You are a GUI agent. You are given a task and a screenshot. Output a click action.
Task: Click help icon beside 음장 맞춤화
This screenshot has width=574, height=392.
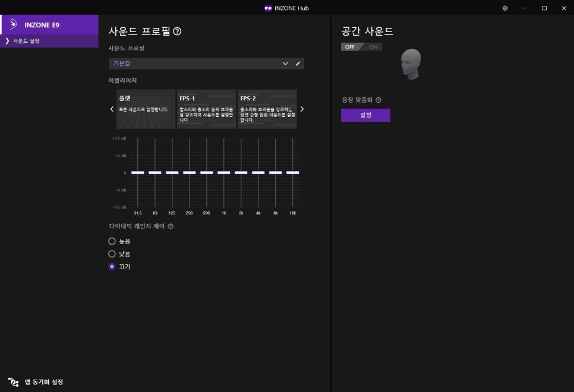tap(379, 100)
